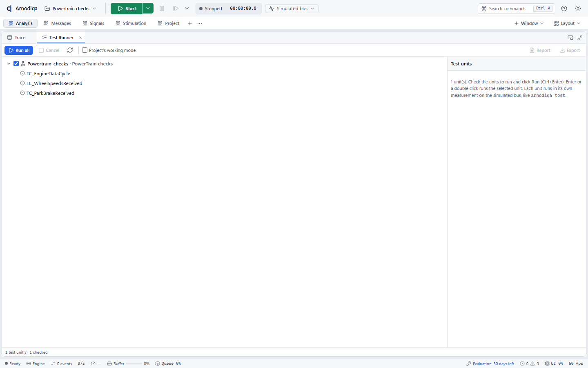The height and width of the screenshot is (368, 588).
Task: Click the status icon of TC_EngineDataCycle
Action: (22, 74)
